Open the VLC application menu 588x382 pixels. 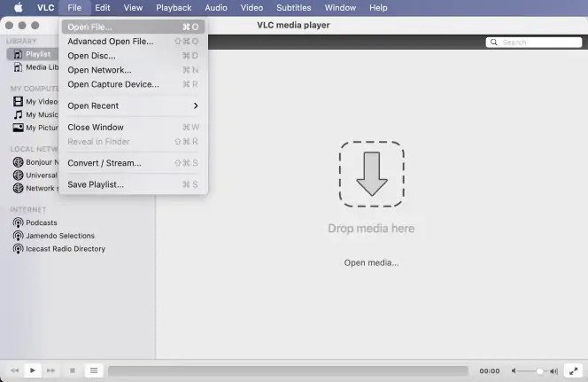pyautogui.click(x=46, y=7)
